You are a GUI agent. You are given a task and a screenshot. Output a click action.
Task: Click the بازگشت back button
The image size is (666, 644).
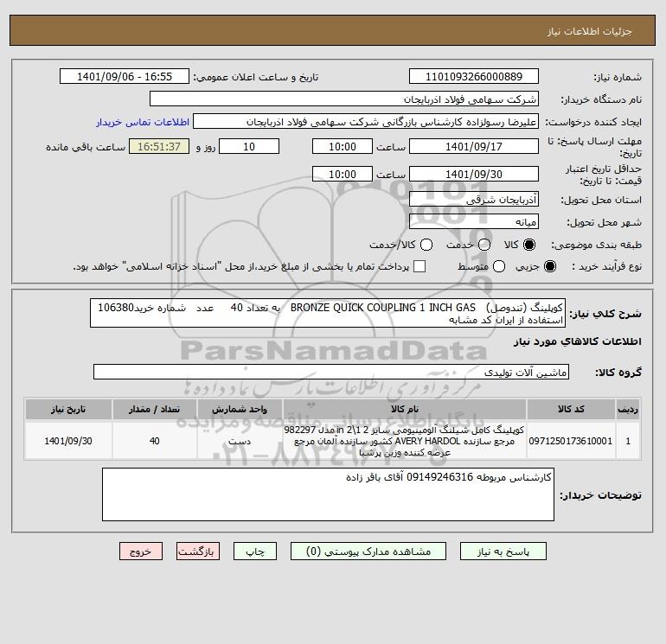[198, 551]
